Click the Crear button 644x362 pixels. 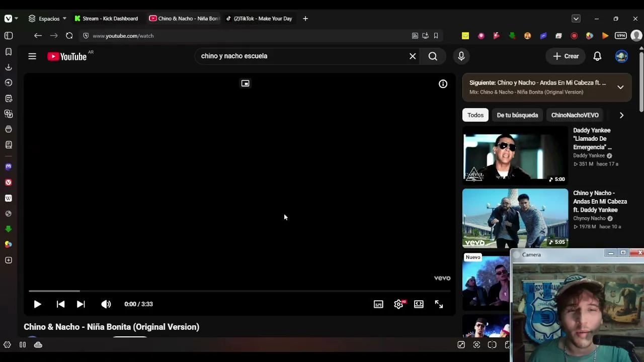[566, 56]
